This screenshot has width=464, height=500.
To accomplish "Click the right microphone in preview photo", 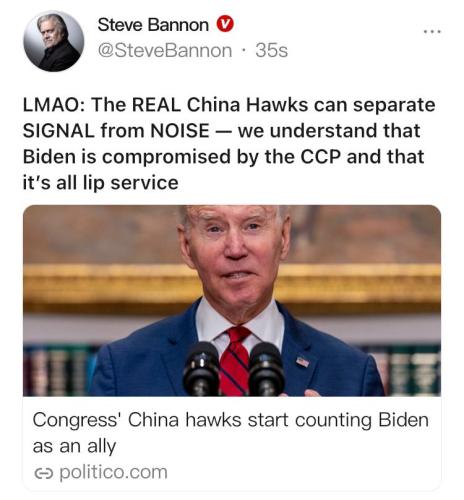I will click(x=267, y=369).
